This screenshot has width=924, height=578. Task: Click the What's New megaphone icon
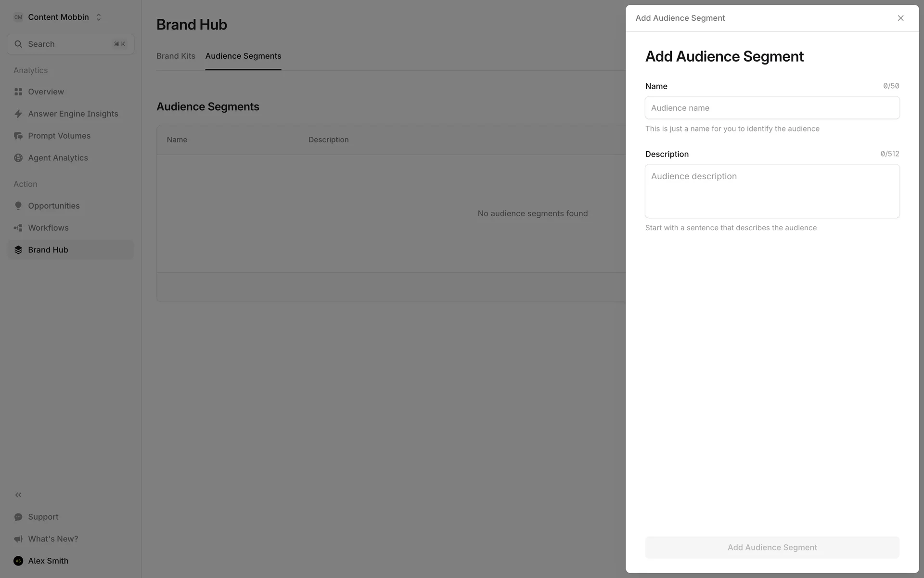click(18, 539)
